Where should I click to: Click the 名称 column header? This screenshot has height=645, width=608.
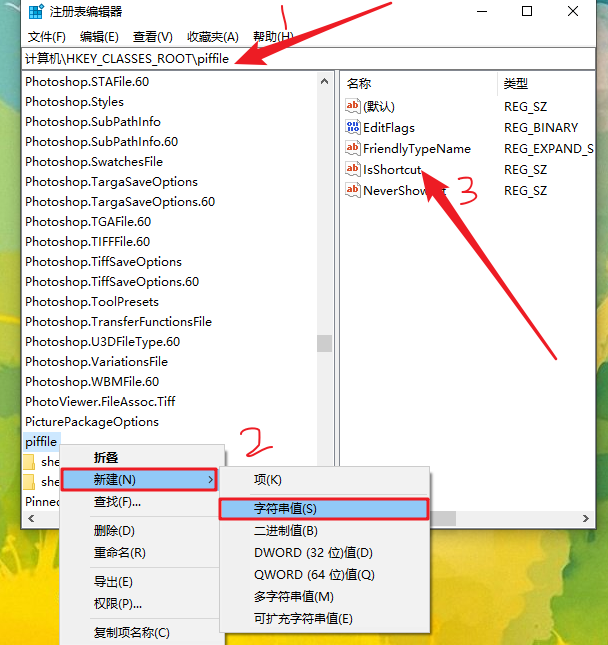tap(359, 83)
